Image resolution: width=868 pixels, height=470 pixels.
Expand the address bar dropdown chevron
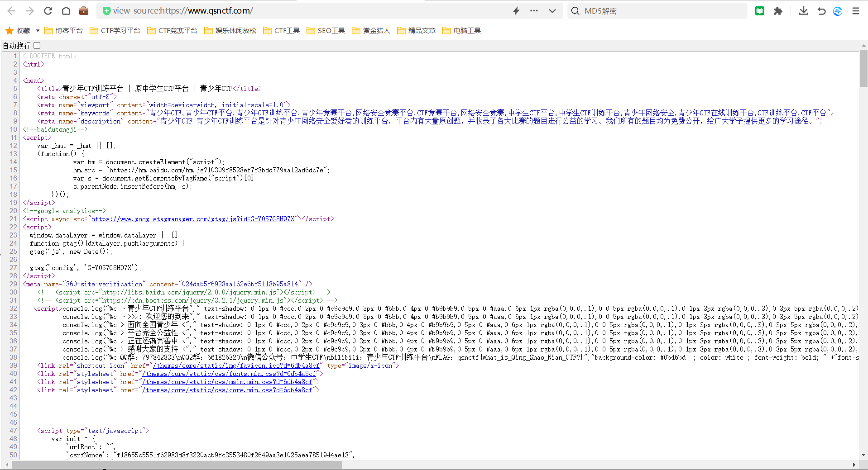click(552, 11)
